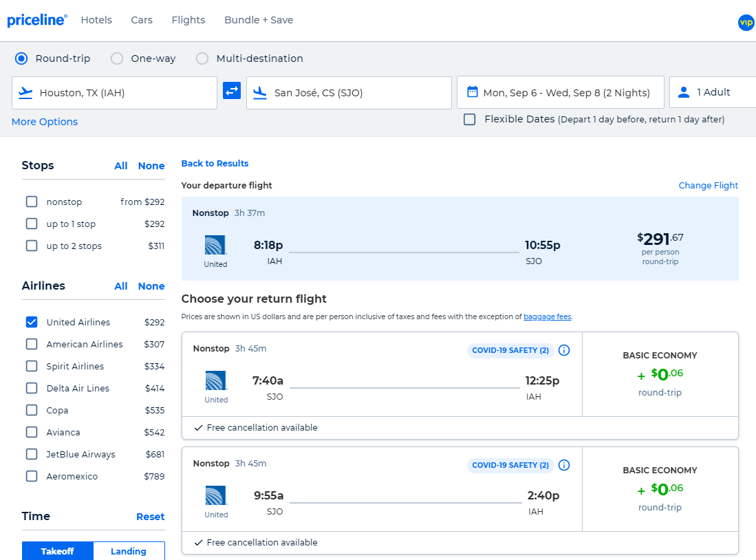756x560 pixels.
Task: Check Spirit Airlines filter
Action: tap(32, 366)
